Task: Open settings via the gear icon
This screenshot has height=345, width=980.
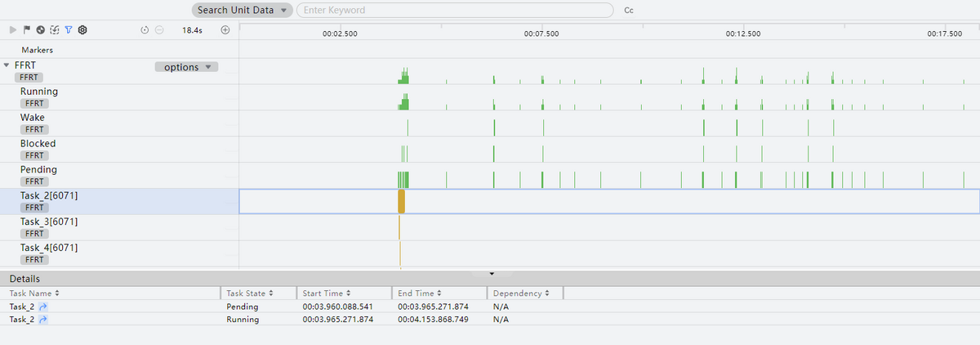Action: [x=82, y=29]
